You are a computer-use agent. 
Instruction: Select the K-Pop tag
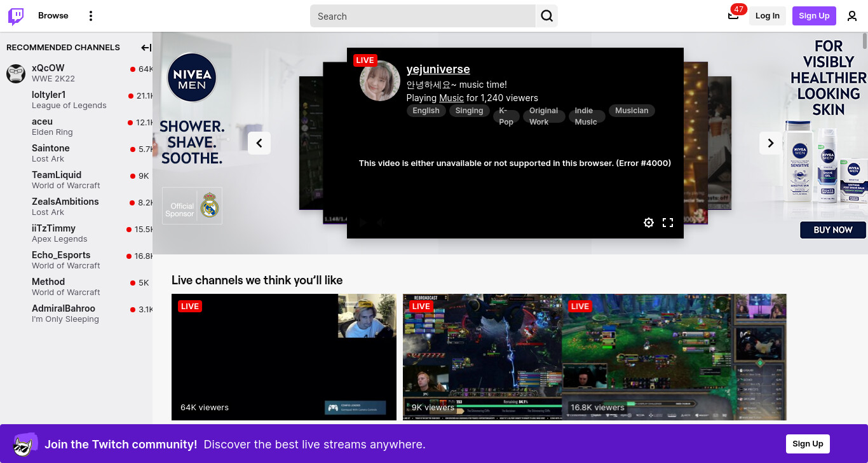(506, 116)
